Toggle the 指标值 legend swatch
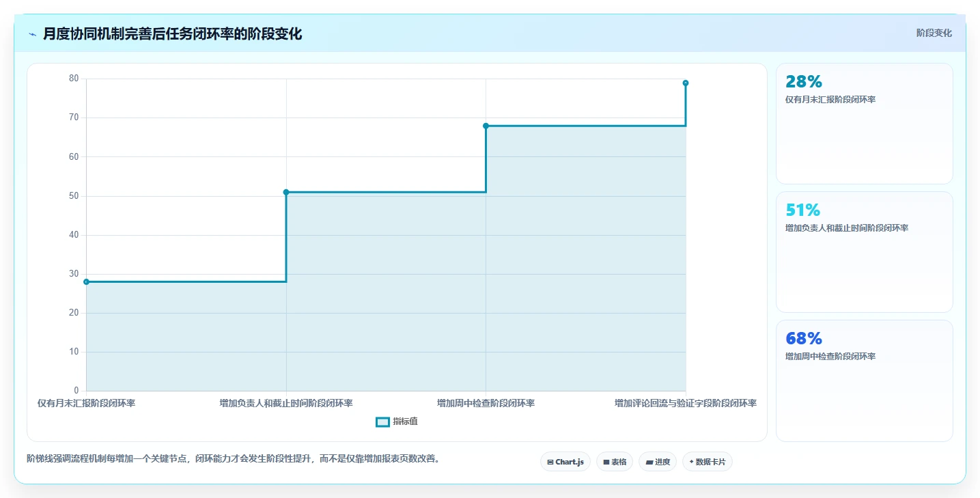This screenshot has width=980, height=498. coord(382,422)
